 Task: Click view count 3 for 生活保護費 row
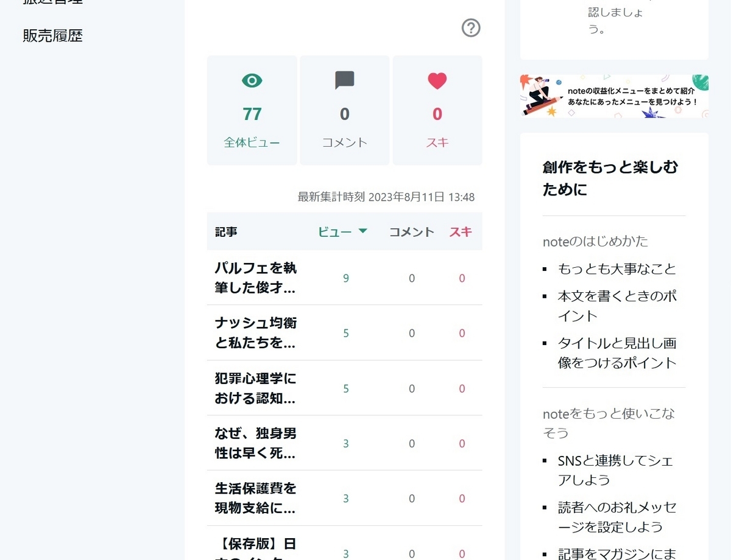346,499
